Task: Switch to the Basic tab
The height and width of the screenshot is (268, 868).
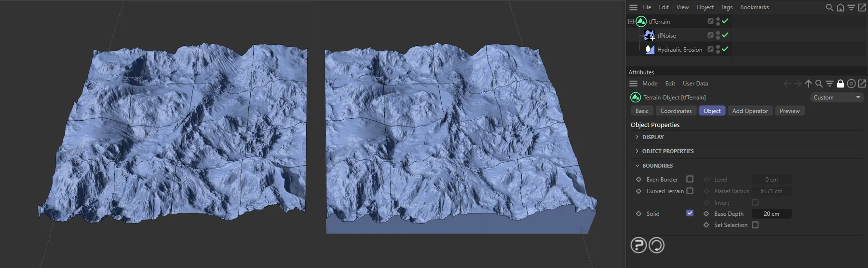Action: tap(642, 111)
